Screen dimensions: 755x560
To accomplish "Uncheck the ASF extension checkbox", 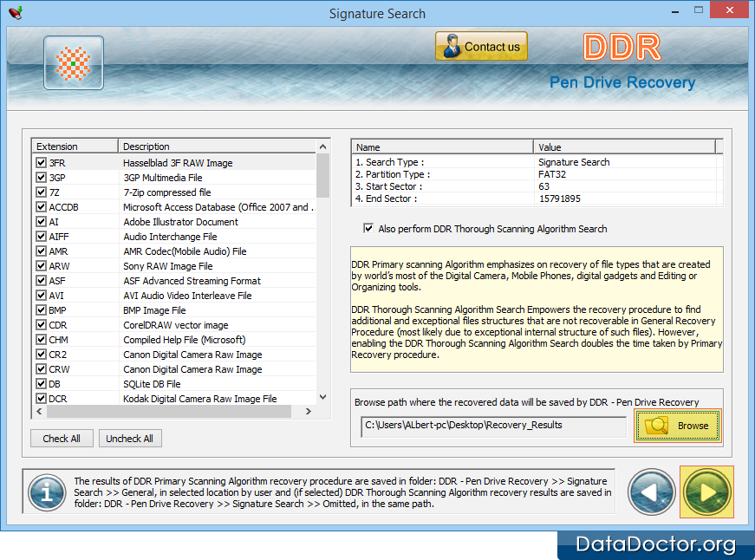I will (x=41, y=281).
